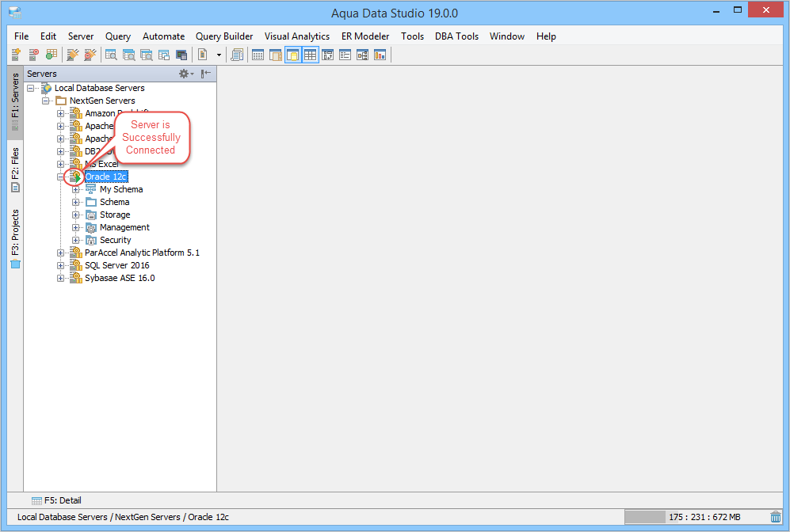Expand the DB2 server node
This screenshot has width=790, height=532.
(x=60, y=151)
